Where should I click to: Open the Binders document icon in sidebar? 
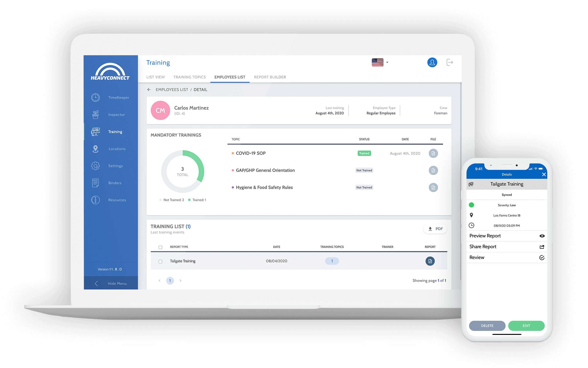(x=95, y=183)
